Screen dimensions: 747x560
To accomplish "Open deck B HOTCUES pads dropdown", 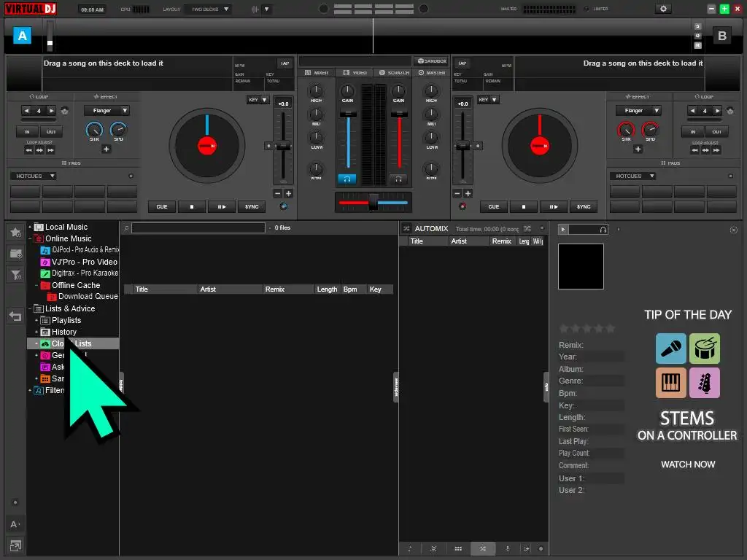I will coord(632,176).
